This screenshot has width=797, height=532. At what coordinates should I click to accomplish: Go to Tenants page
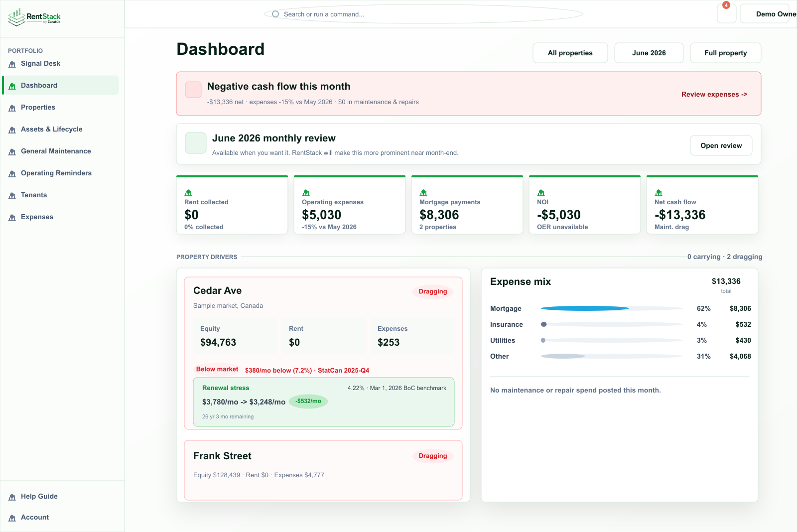(x=60, y=195)
